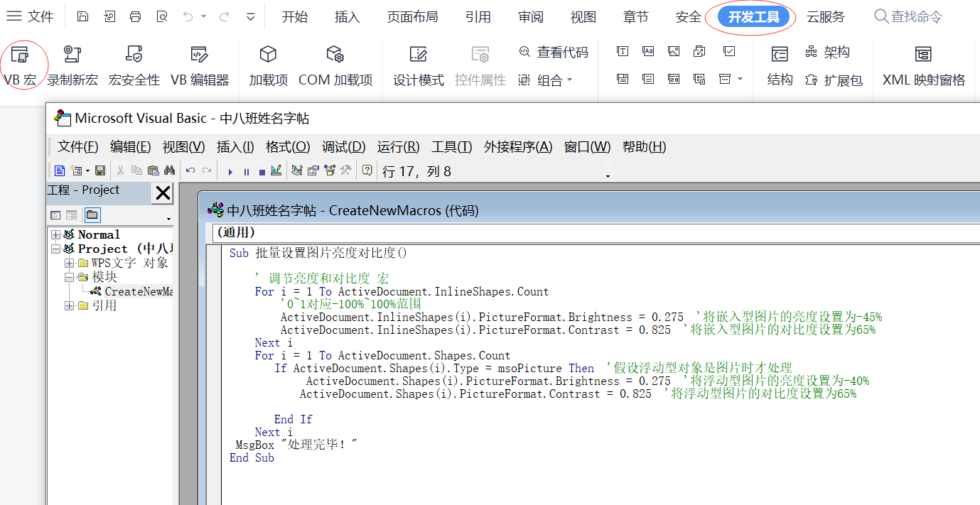Toggle 设计模式 on
The width and height of the screenshot is (980, 505).
tap(418, 63)
